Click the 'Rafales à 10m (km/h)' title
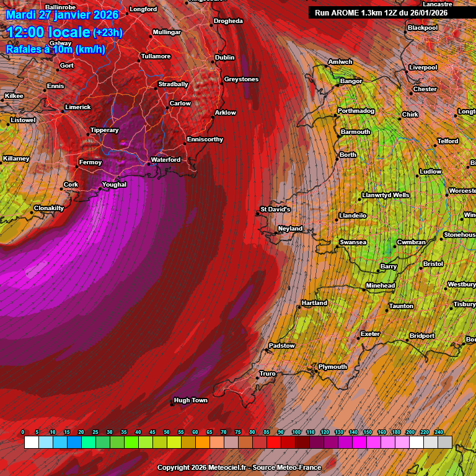 pyautogui.click(x=56, y=49)
